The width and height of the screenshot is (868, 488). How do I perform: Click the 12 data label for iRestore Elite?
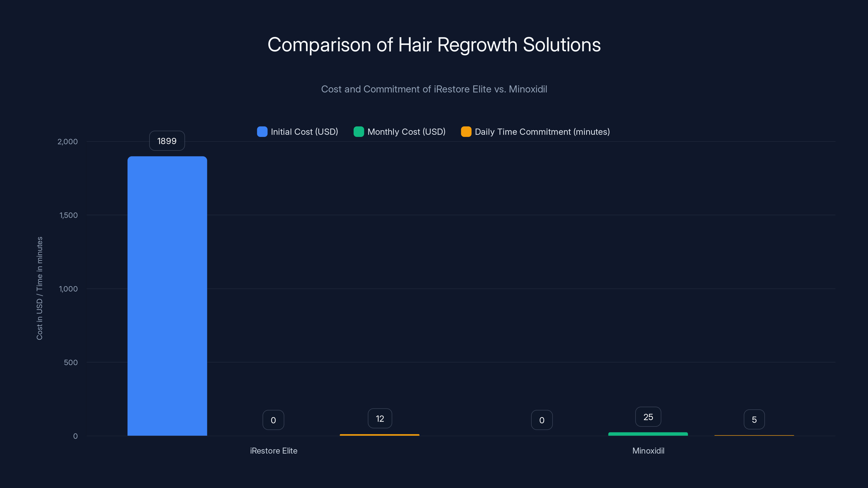[380, 418]
